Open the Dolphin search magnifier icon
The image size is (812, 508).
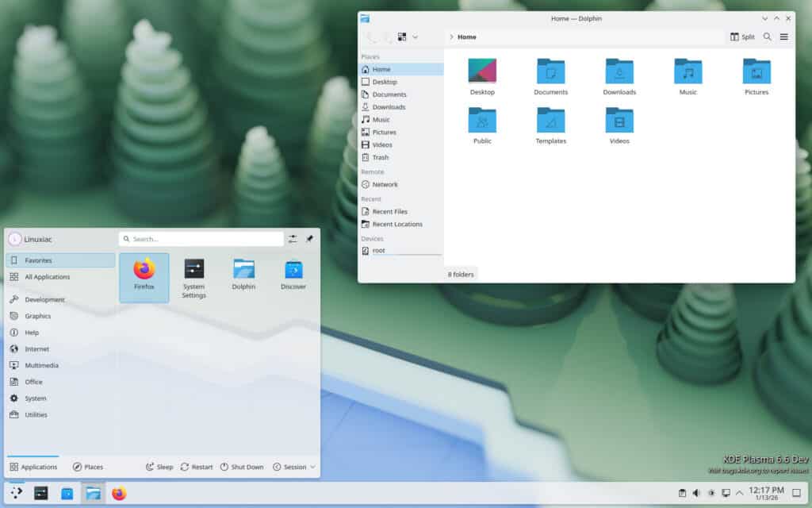pyautogui.click(x=765, y=37)
